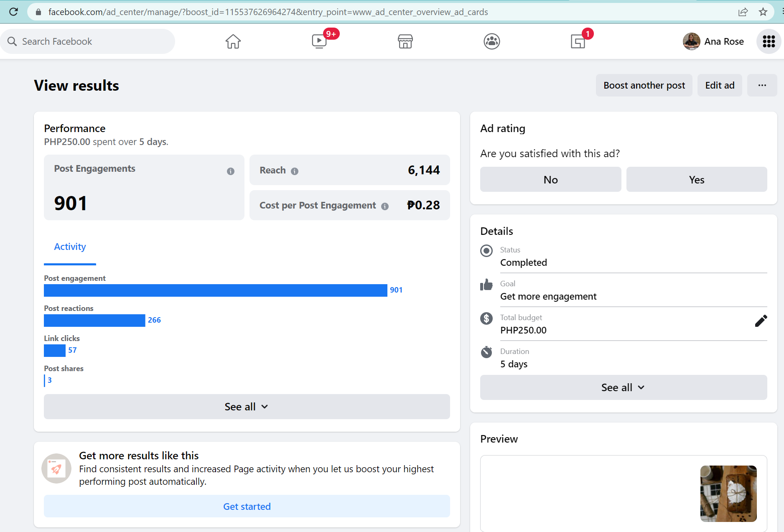Open Ana Rose profile
The height and width of the screenshot is (532, 784).
coord(713,41)
